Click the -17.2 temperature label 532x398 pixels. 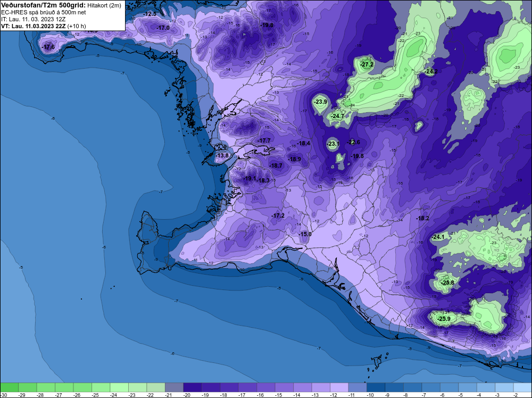[x=278, y=216]
